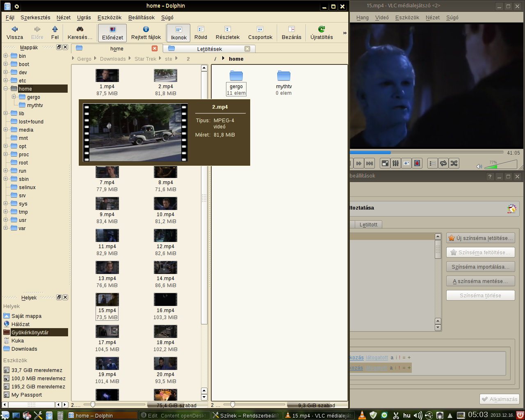
Task: Adjust left pane zoom slider
Action: pos(93,405)
